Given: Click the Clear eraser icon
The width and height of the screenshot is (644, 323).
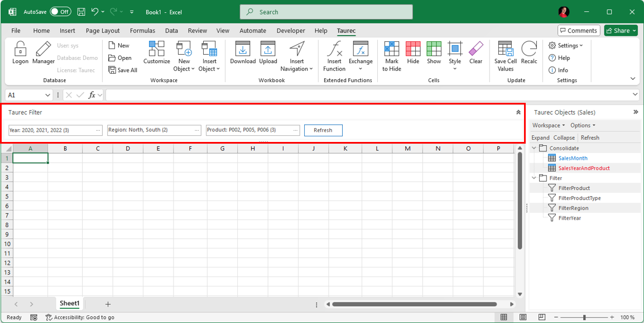Looking at the screenshot, I should coord(476,48).
